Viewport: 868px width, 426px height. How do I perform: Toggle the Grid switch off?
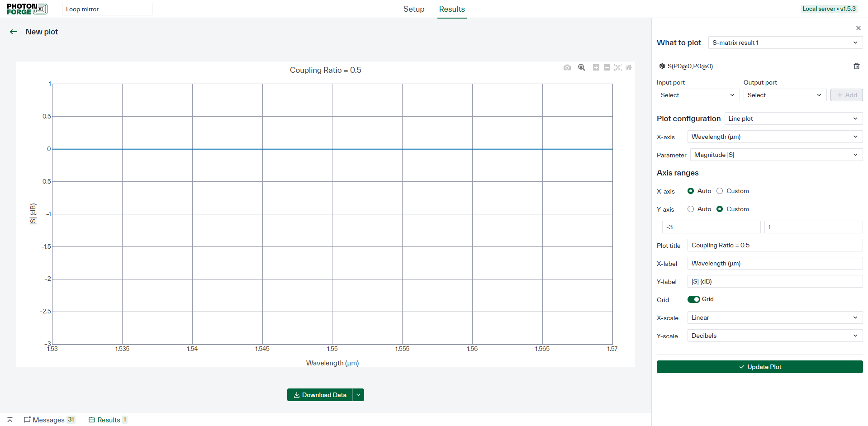tap(694, 299)
